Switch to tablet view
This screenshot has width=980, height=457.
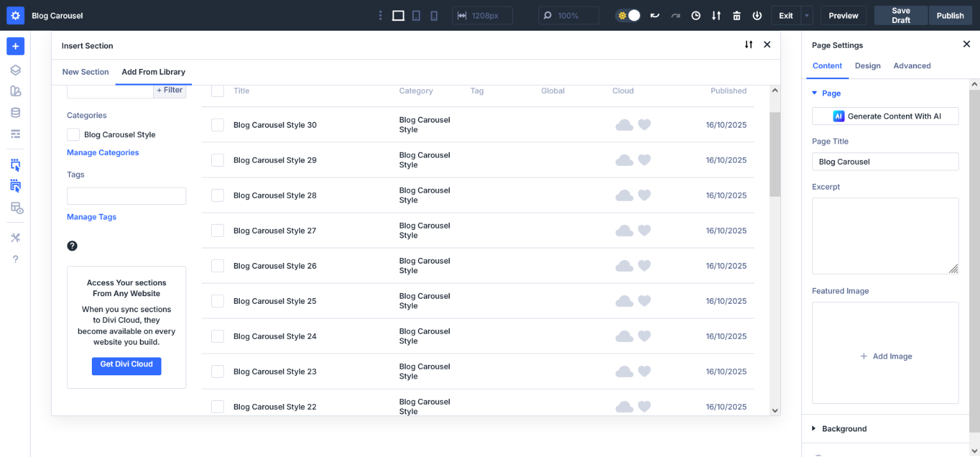416,15
